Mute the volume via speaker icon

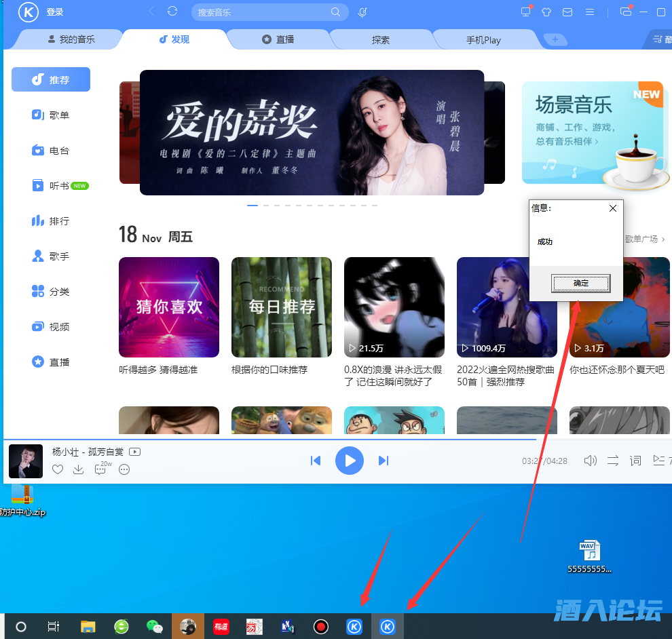(590, 460)
